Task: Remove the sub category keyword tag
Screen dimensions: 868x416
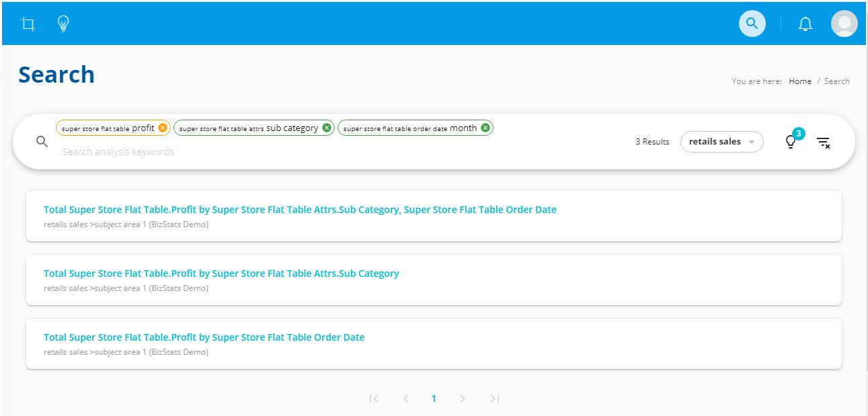Action: [326, 128]
